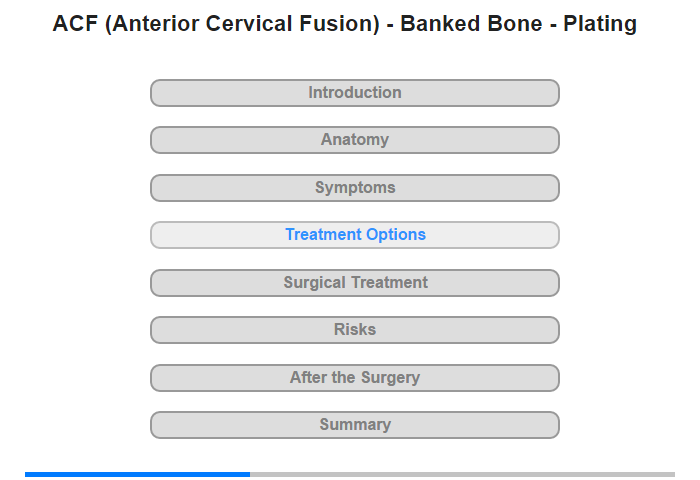Go to the Anatomy section
This screenshot has width=700, height=480.
tap(354, 140)
